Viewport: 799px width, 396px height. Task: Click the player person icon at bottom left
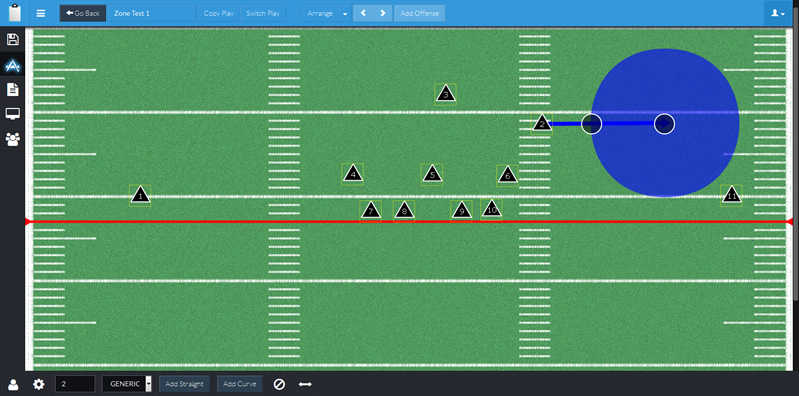(x=13, y=384)
